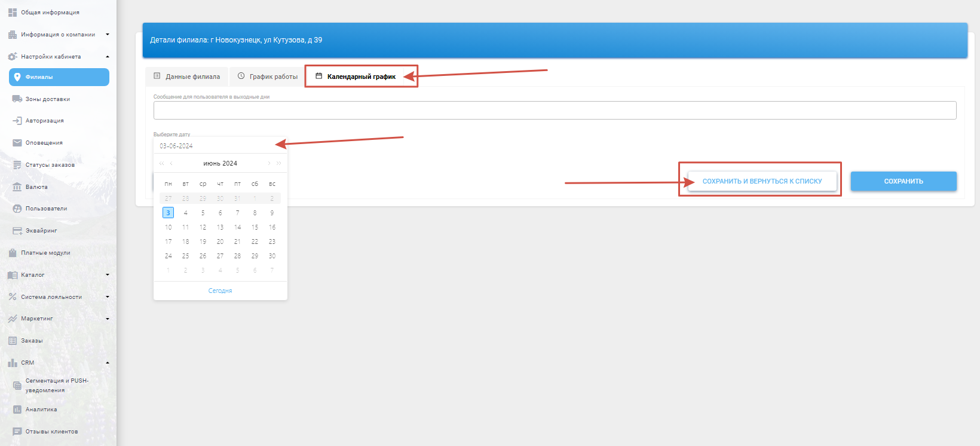Expand the Маркетинг section arrow
Screen dimensions: 980x446
108,319
